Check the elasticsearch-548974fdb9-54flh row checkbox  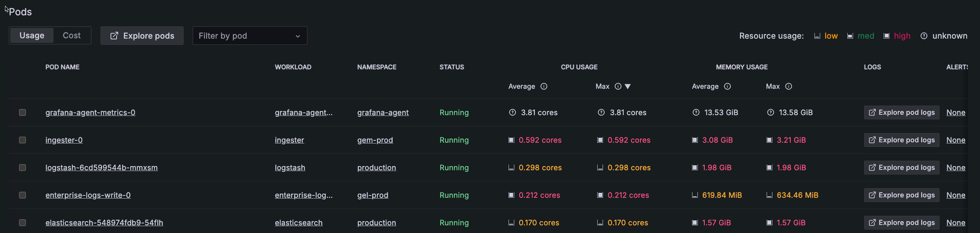pos(23,223)
